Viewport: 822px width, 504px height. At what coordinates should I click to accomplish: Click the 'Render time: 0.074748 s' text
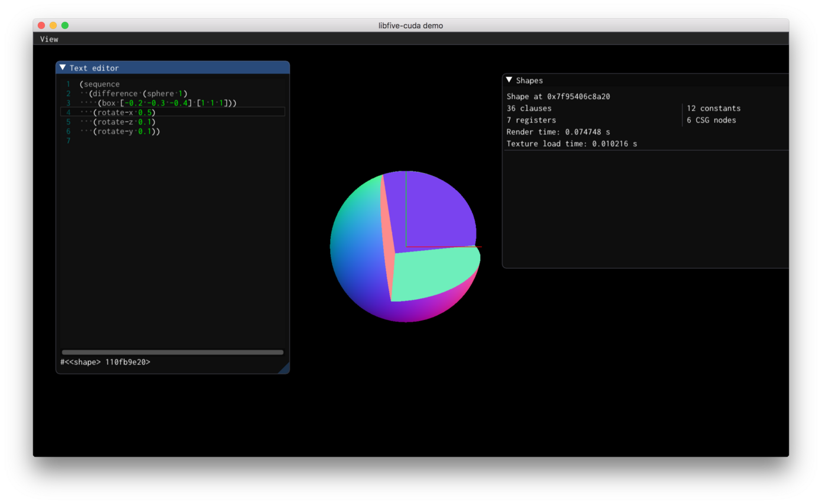[x=558, y=132]
